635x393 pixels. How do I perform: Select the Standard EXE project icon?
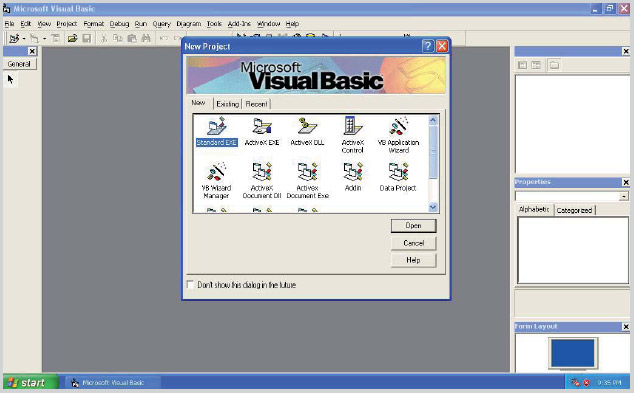pos(217,126)
